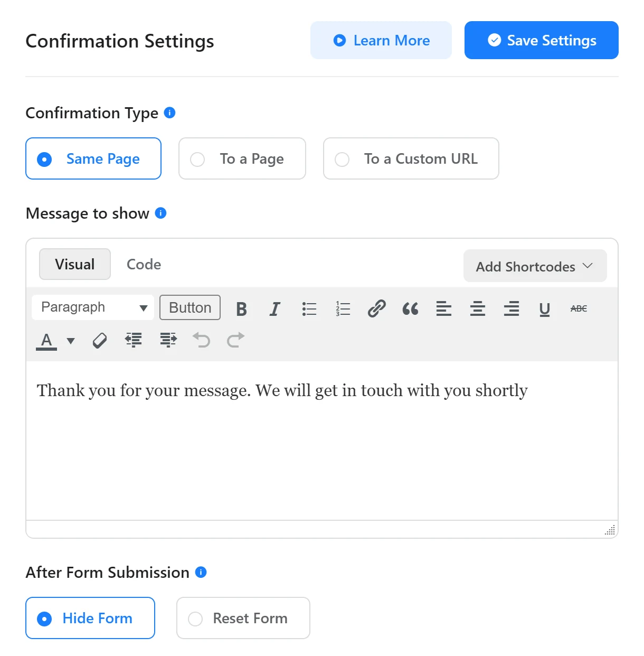Screen dimensions: 644x656
Task: Align text left
Action: 444,308
